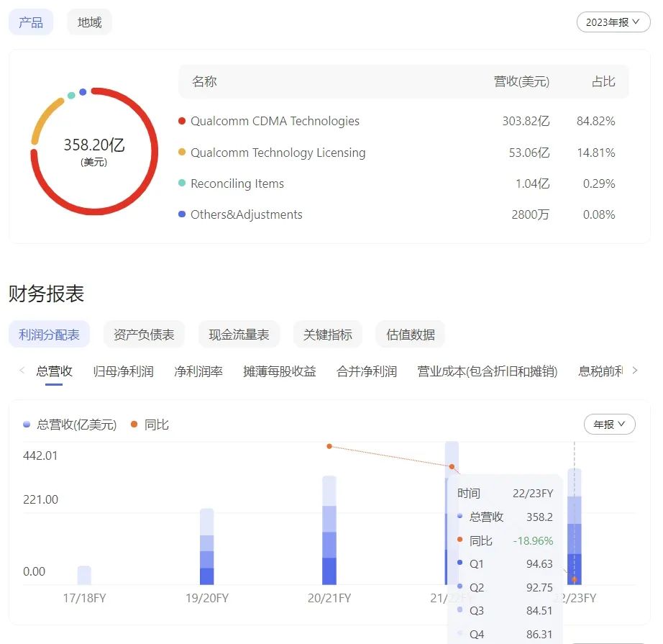Click the teal dot beside Reconciling Items
The width and height of the screenshot is (663, 644).
point(182,183)
